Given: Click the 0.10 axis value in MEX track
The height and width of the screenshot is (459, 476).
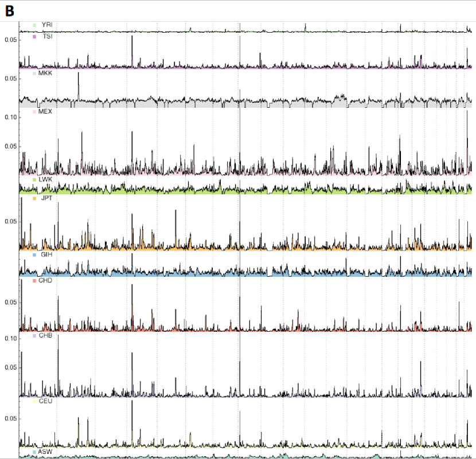Looking at the screenshot, I should [x=11, y=117].
